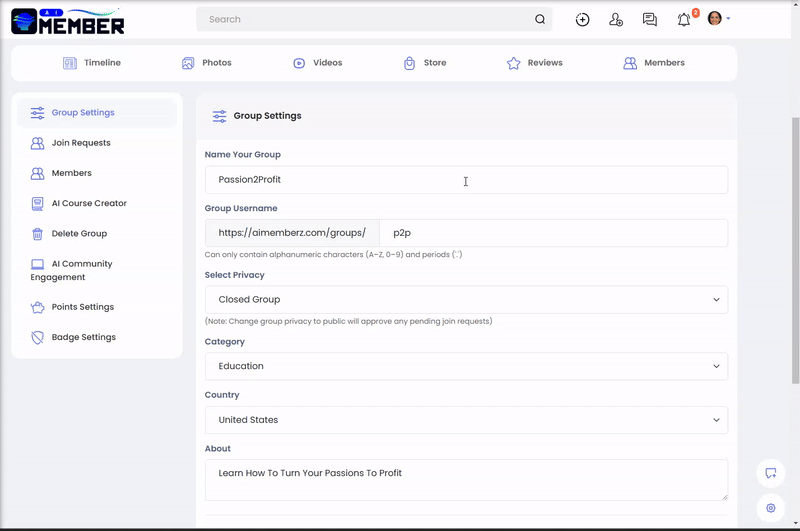Click the add friend requests icon
The width and height of the screenshot is (800, 531).
tap(616, 19)
